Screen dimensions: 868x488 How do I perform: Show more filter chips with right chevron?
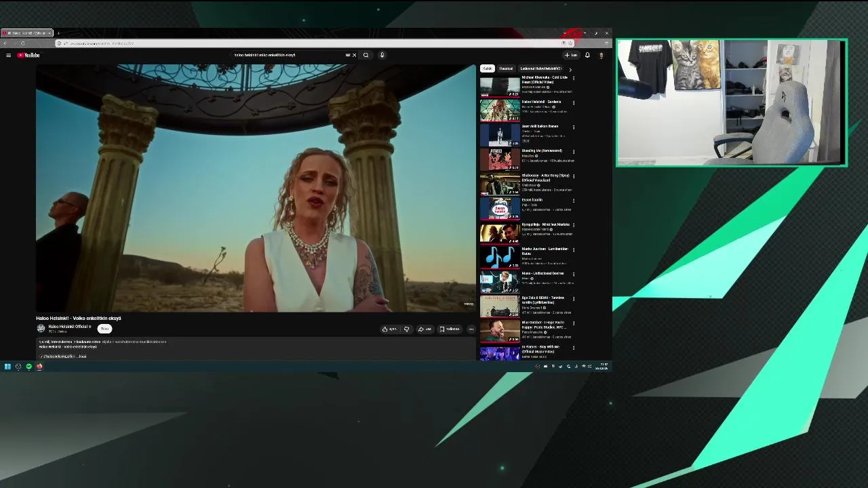point(570,69)
